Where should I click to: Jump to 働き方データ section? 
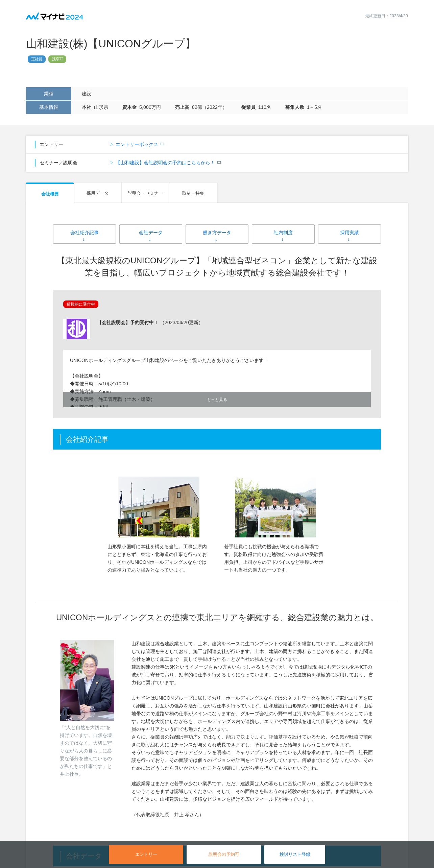pos(217,234)
